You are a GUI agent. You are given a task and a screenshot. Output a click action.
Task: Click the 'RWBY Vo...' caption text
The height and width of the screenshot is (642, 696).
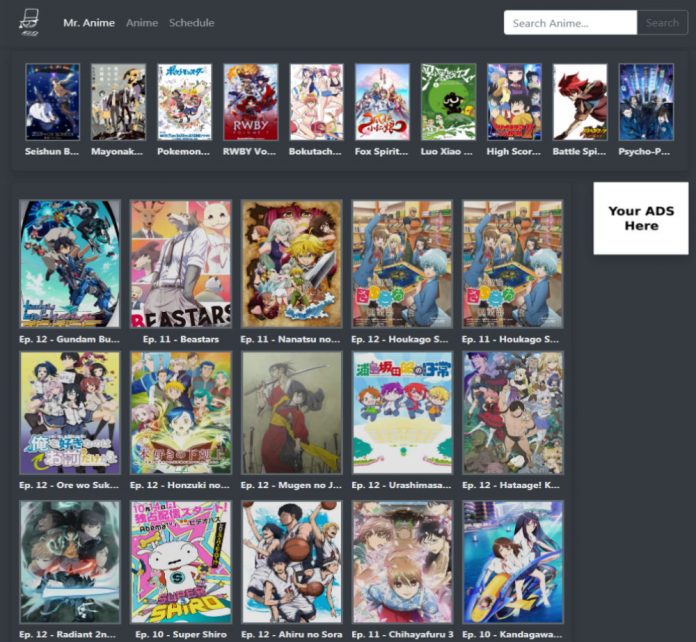[x=249, y=151]
